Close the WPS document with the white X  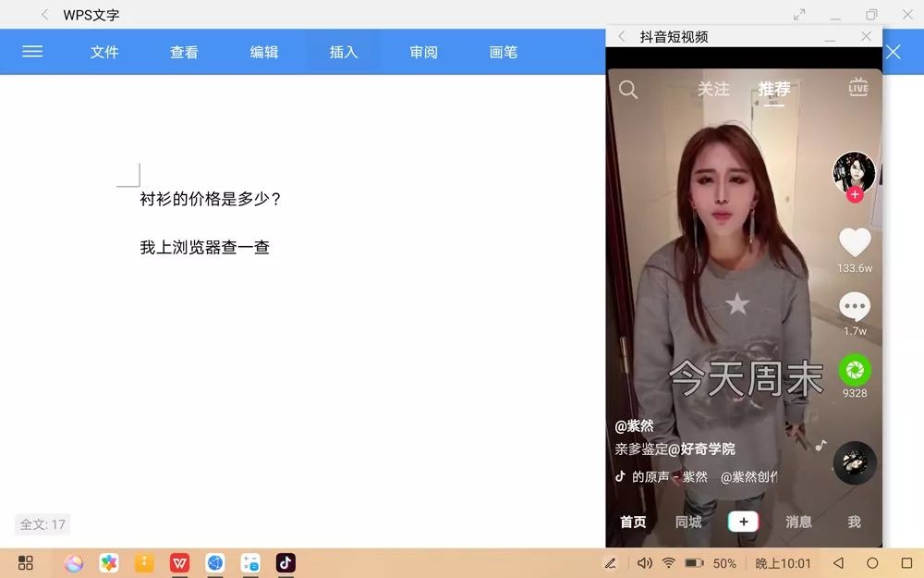[x=894, y=52]
